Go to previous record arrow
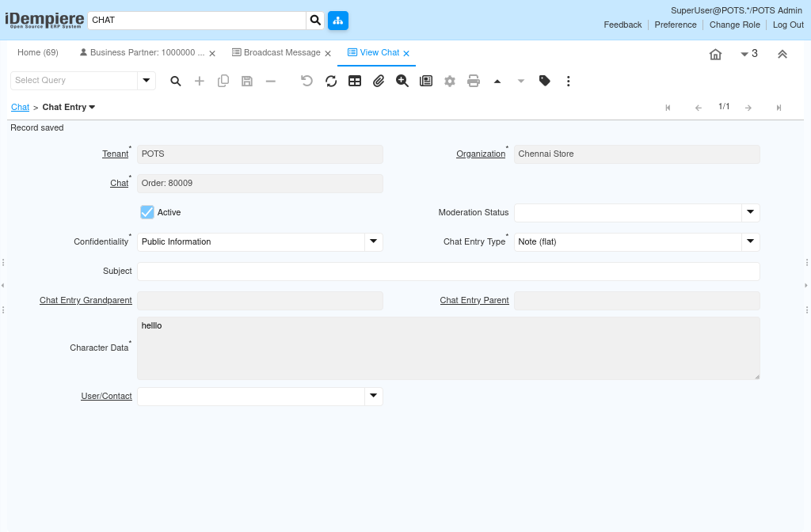Viewport: 811px width, 532px height. click(699, 108)
